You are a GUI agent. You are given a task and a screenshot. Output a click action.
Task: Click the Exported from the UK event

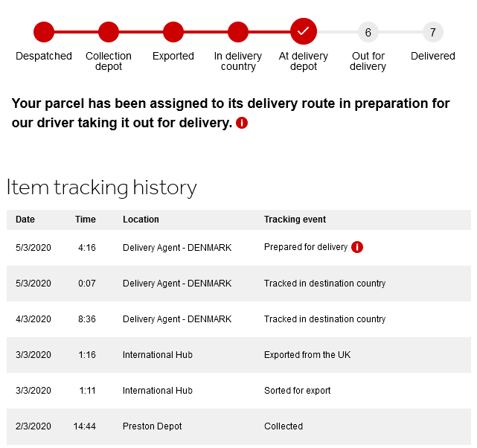[307, 355]
